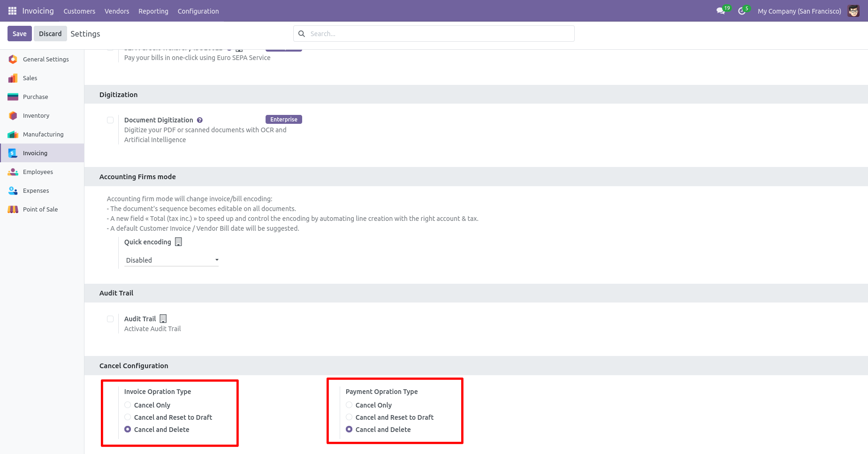Click the Employees sidebar icon
This screenshot has width=868, height=454.
point(13,172)
